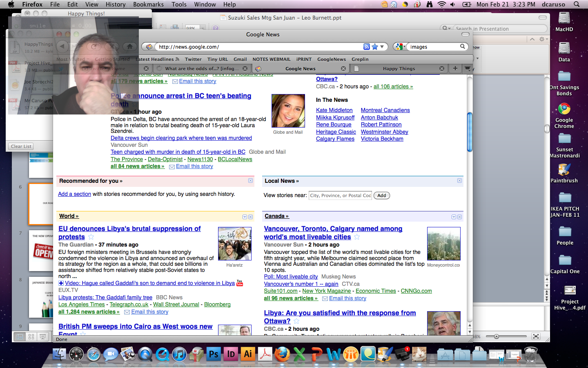Open a new tab with the plus button

pyautogui.click(x=455, y=68)
